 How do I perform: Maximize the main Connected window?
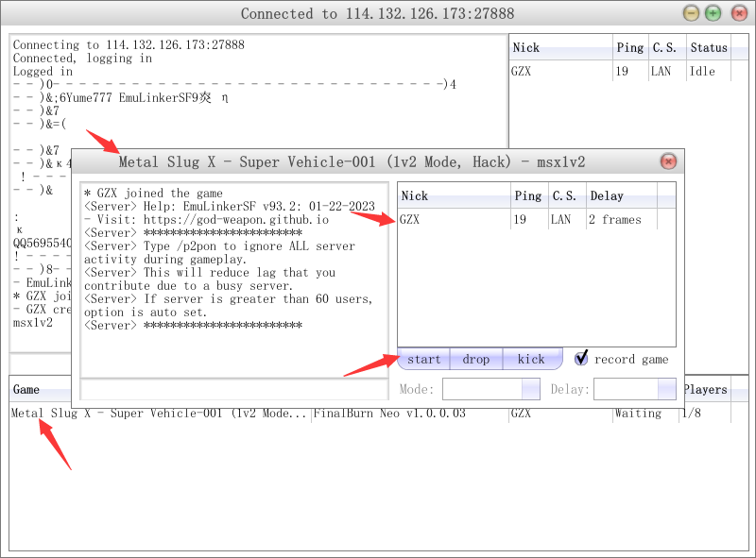713,13
